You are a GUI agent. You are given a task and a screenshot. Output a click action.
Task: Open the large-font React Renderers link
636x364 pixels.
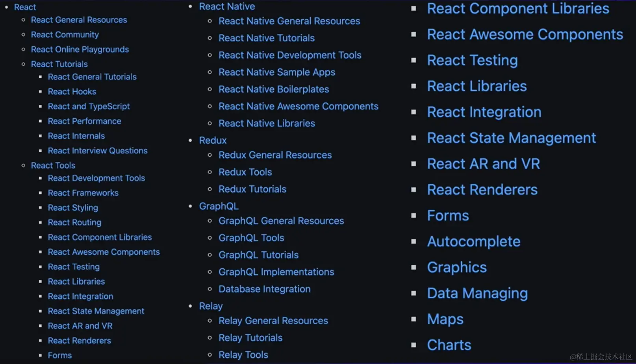tap(482, 190)
